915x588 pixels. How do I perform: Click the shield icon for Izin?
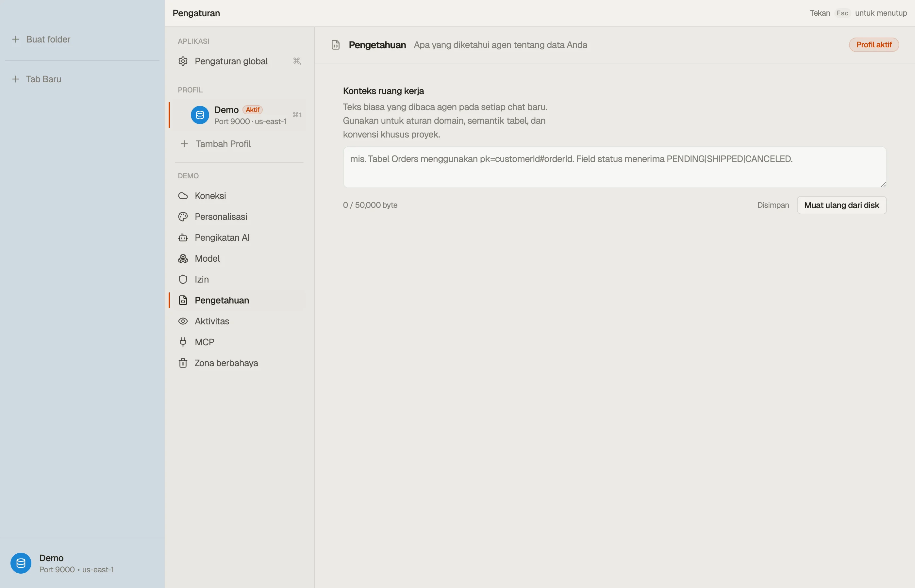click(x=183, y=280)
